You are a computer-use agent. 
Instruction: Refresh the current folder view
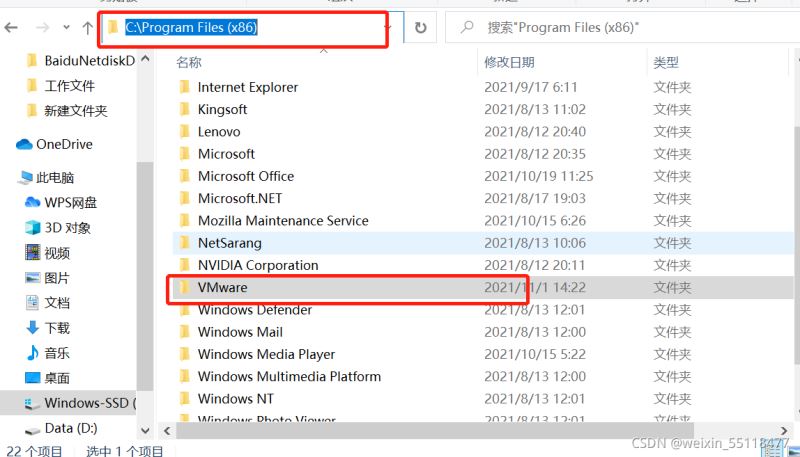click(x=420, y=28)
